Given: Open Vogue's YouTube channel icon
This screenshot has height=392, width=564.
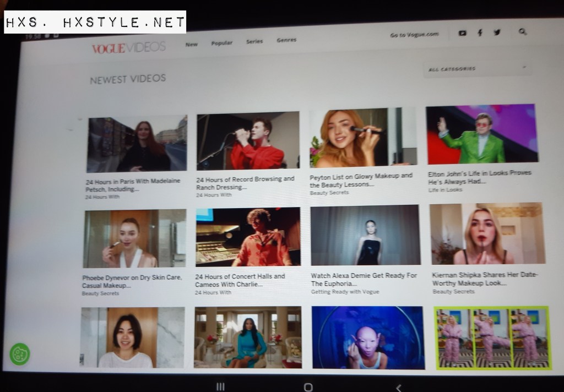Looking at the screenshot, I should coord(462,33).
